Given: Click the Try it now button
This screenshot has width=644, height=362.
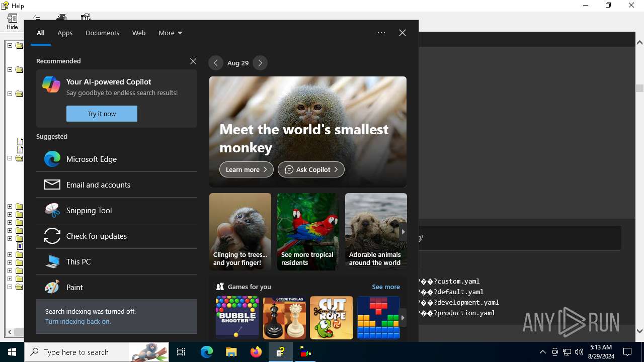Looking at the screenshot, I should click(x=102, y=114).
